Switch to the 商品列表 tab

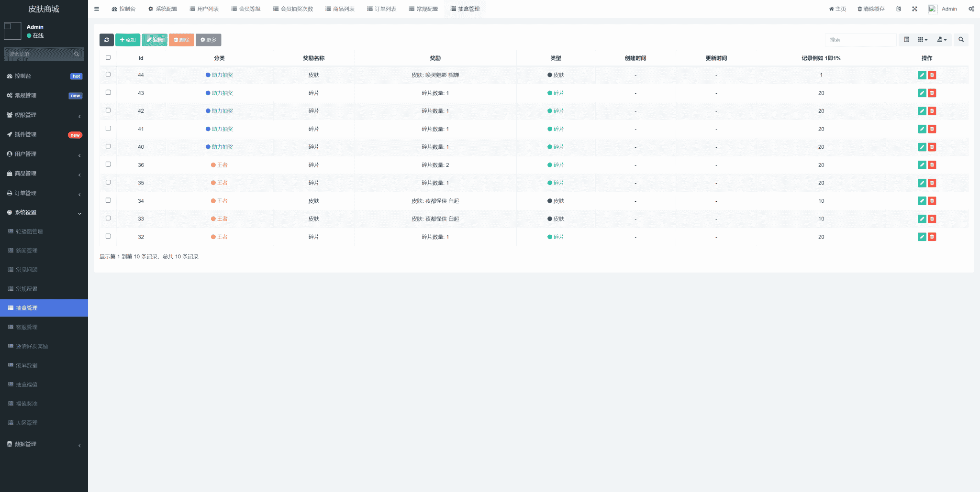(340, 9)
